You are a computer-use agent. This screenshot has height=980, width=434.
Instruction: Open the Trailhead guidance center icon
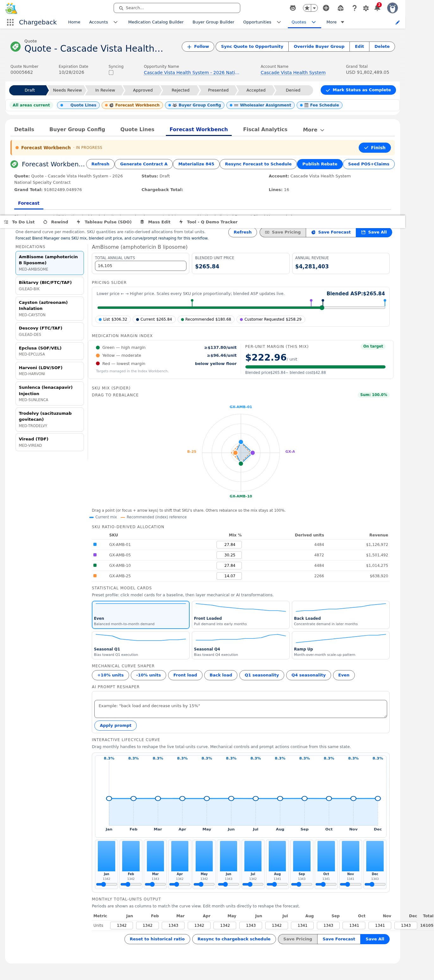[x=341, y=8]
